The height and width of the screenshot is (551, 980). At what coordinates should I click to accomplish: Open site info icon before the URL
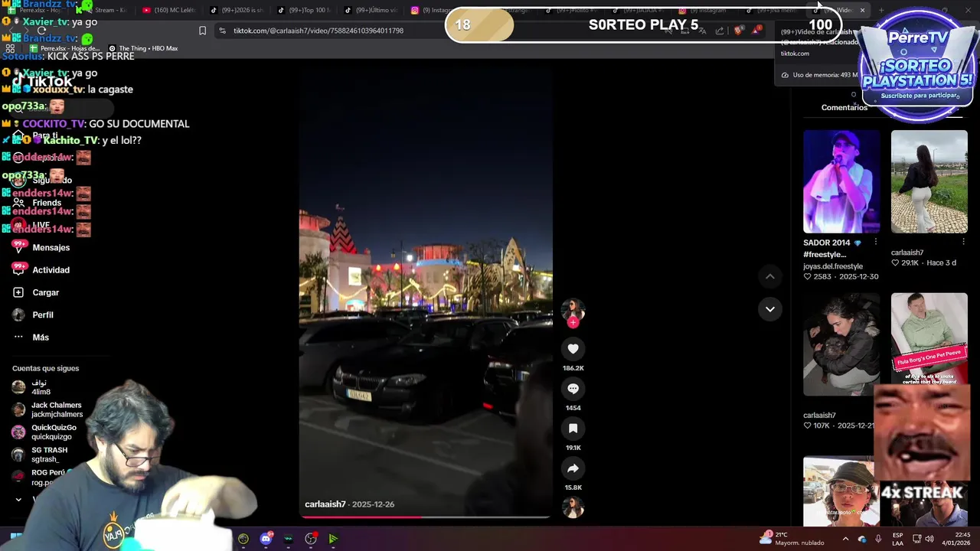(222, 31)
